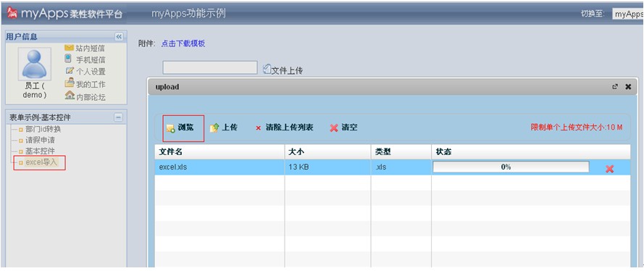This screenshot has height=271, width=644.
Task: Click the 状态 column header
Action: tap(531, 152)
